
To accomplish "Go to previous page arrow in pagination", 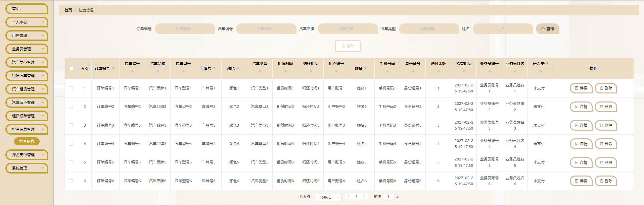I will pyautogui.click(x=349, y=197).
